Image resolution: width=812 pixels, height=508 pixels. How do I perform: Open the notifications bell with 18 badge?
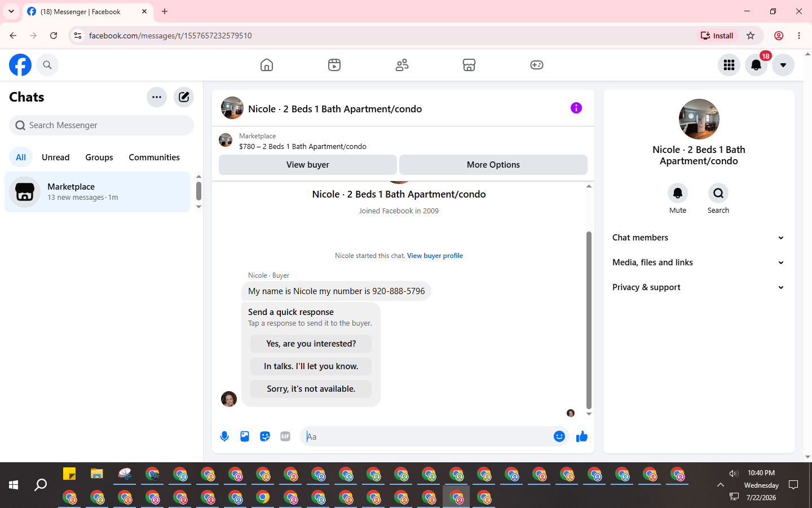(756, 65)
